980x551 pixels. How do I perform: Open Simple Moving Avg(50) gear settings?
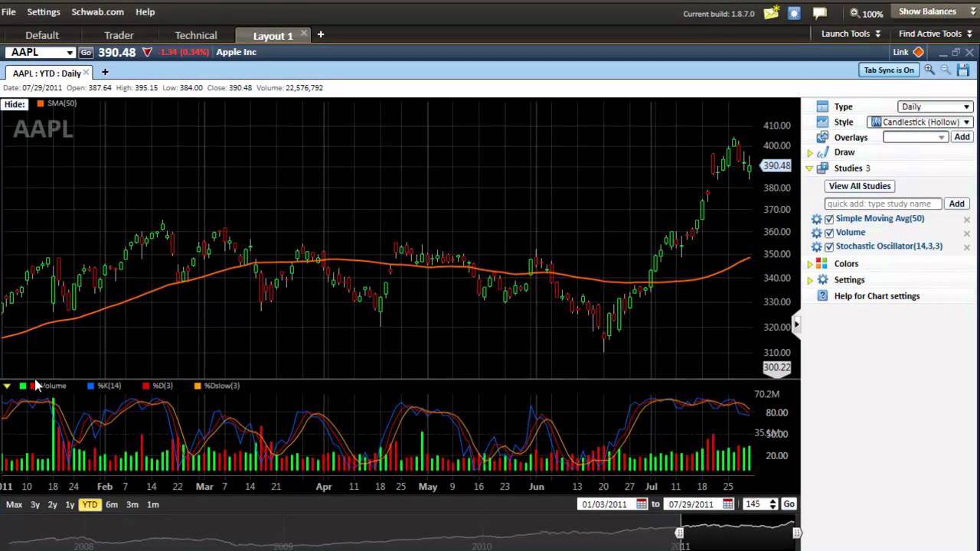817,219
